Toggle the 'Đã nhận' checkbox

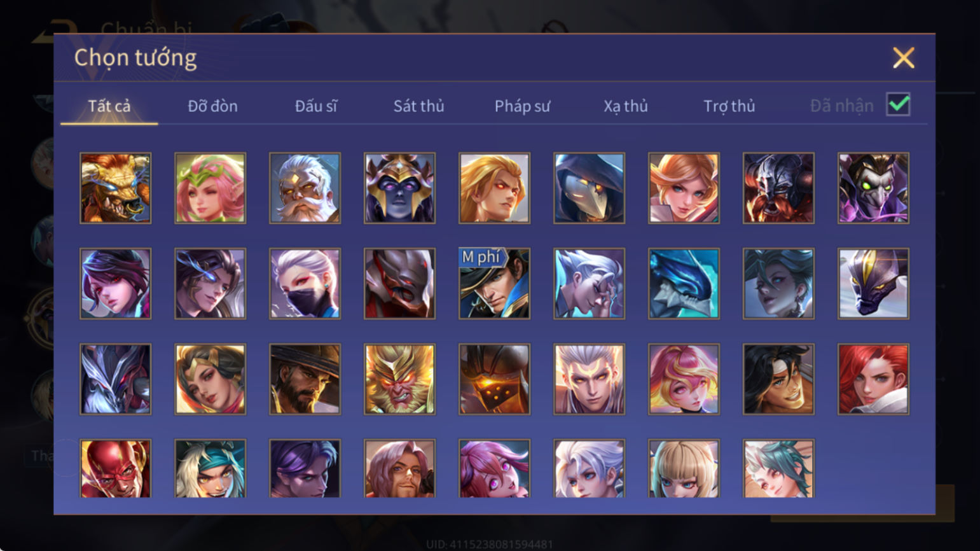coord(899,104)
